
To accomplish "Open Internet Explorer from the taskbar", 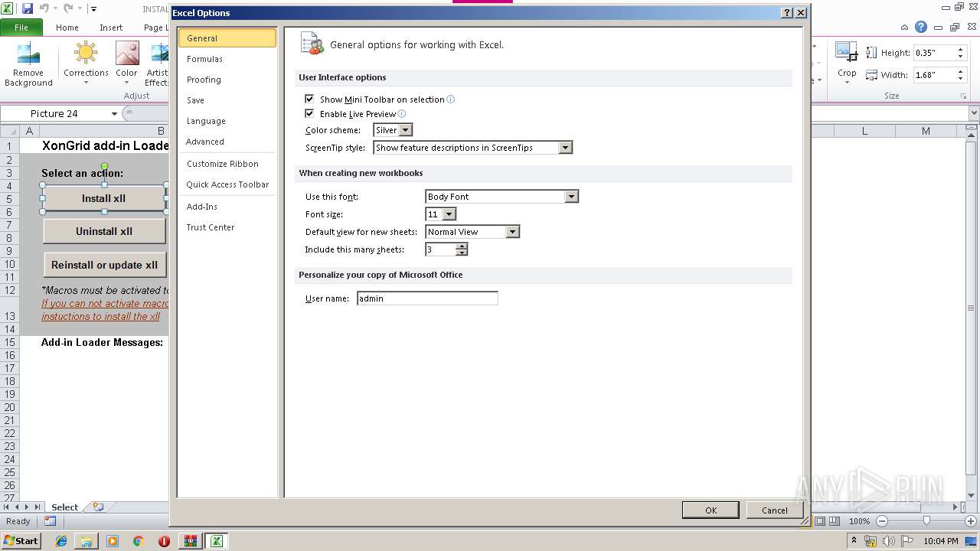I will coord(61,541).
